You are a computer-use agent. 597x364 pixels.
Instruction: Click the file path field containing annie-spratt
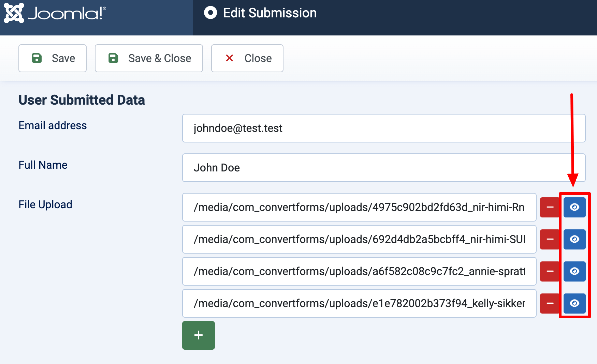pyautogui.click(x=359, y=271)
